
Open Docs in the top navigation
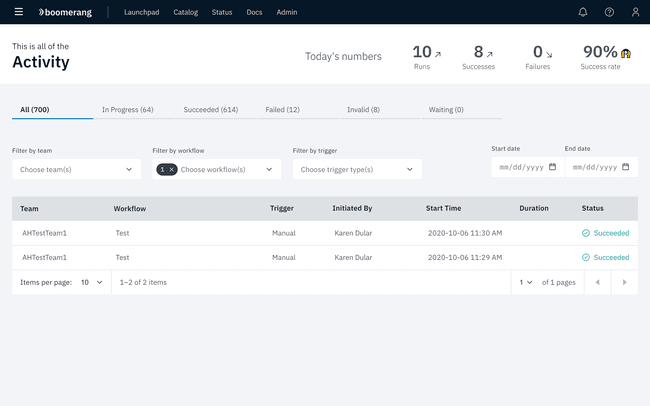point(254,12)
